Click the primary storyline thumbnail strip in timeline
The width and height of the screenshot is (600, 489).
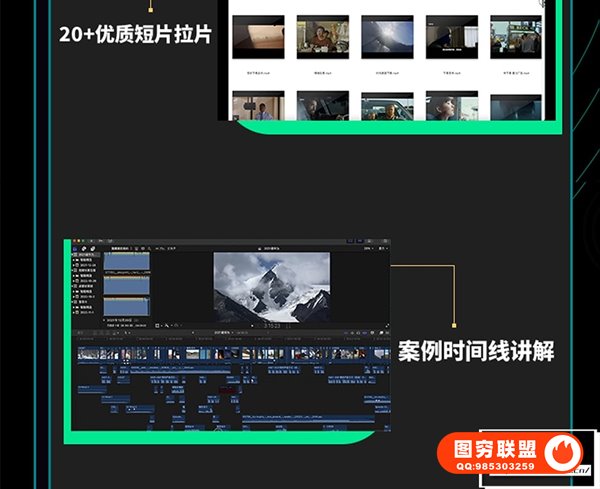point(230,353)
